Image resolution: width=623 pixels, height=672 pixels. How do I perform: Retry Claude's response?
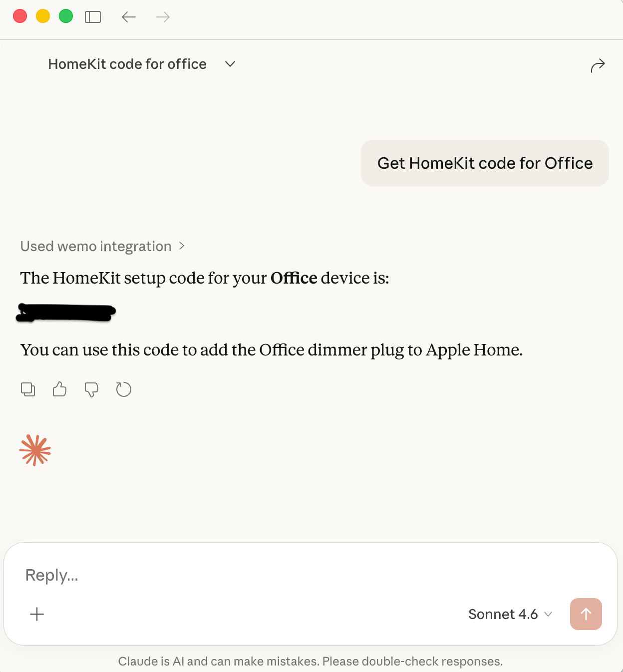pyautogui.click(x=123, y=389)
